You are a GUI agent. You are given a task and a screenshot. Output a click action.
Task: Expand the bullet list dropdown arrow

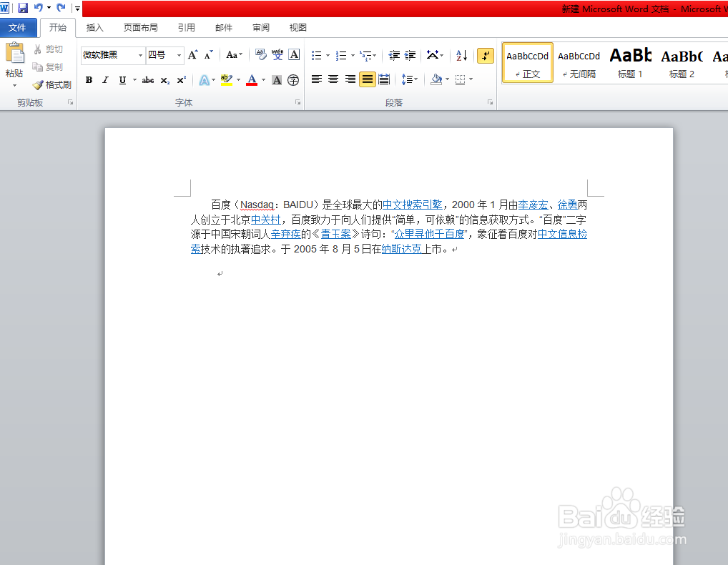click(x=328, y=56)
